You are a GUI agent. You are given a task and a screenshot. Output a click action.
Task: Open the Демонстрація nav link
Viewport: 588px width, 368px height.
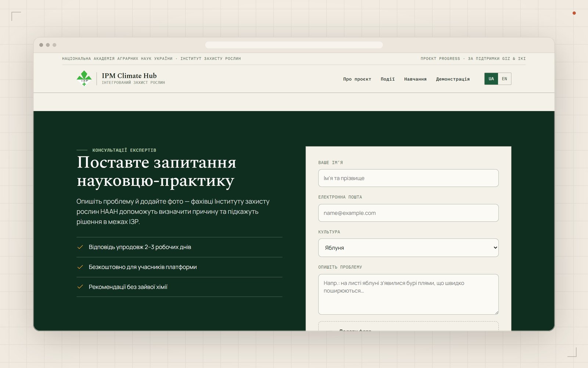point(453,79)
